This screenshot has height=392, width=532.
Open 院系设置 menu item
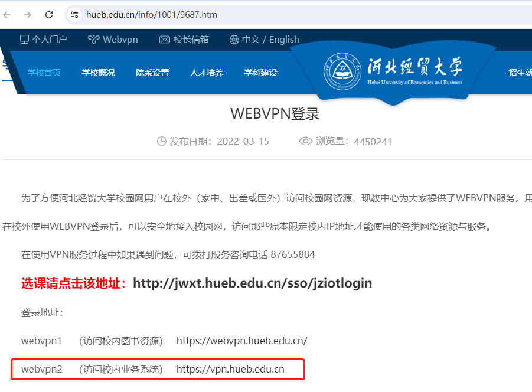tap(152, 73)
